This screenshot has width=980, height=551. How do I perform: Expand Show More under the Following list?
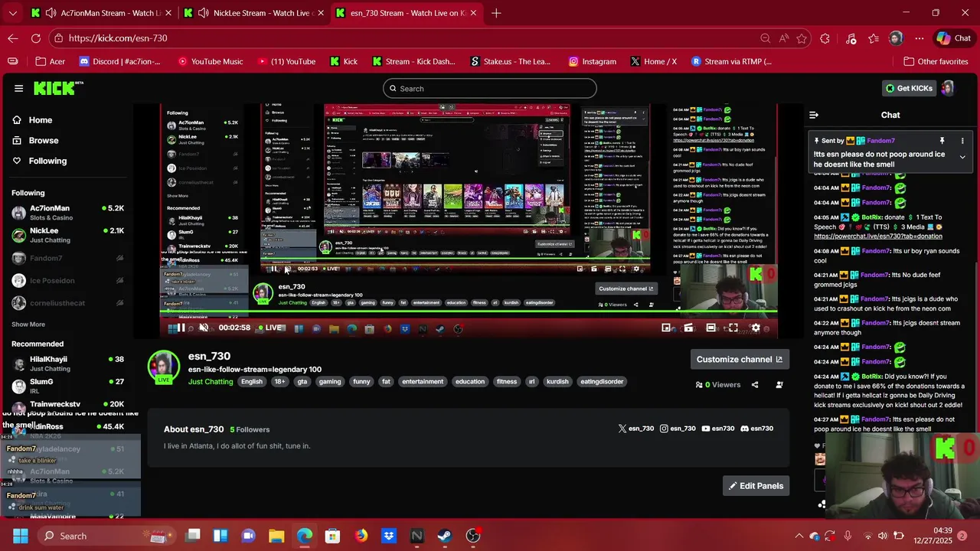(x=28, y=324)
